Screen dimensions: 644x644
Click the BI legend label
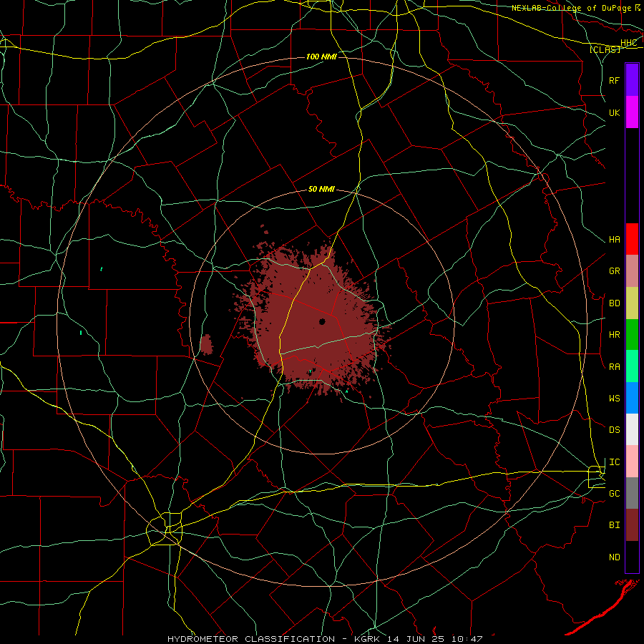point(614,525)
